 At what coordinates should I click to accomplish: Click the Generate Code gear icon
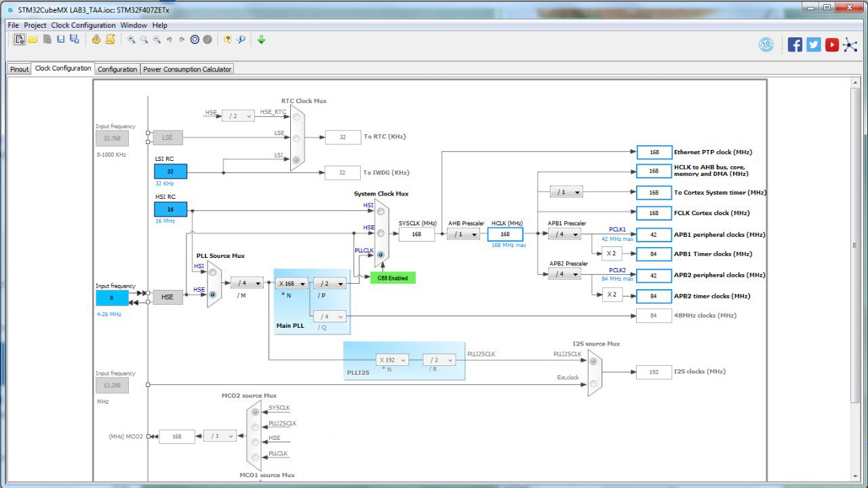pyautogui.click(x=96, y=39)
